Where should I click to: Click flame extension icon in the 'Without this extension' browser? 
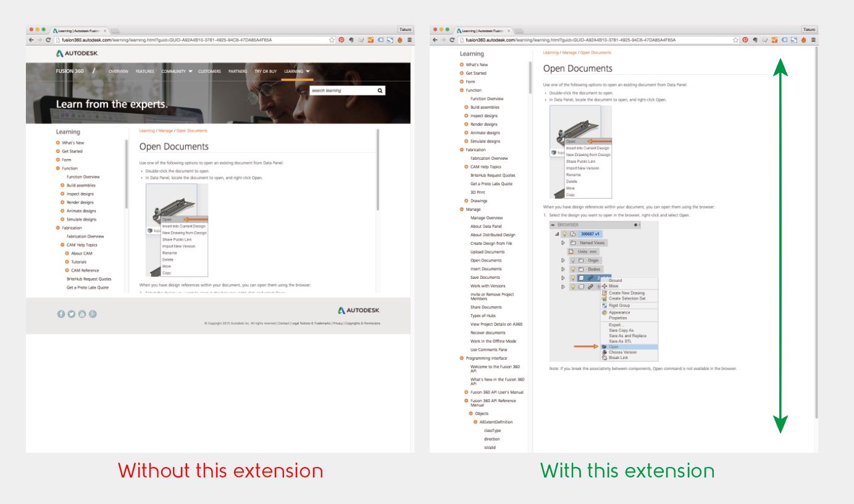coord(400,39)
